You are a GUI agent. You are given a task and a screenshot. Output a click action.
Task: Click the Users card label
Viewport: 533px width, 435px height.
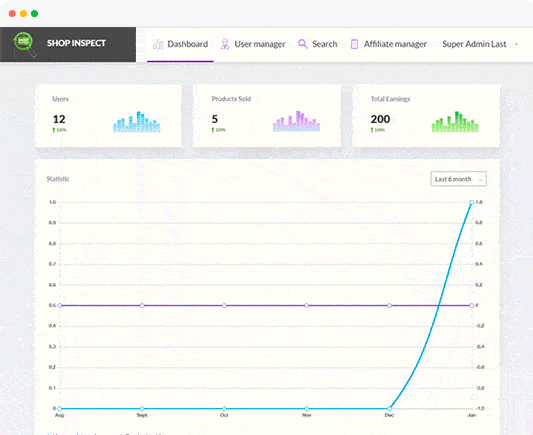point(61,99)
